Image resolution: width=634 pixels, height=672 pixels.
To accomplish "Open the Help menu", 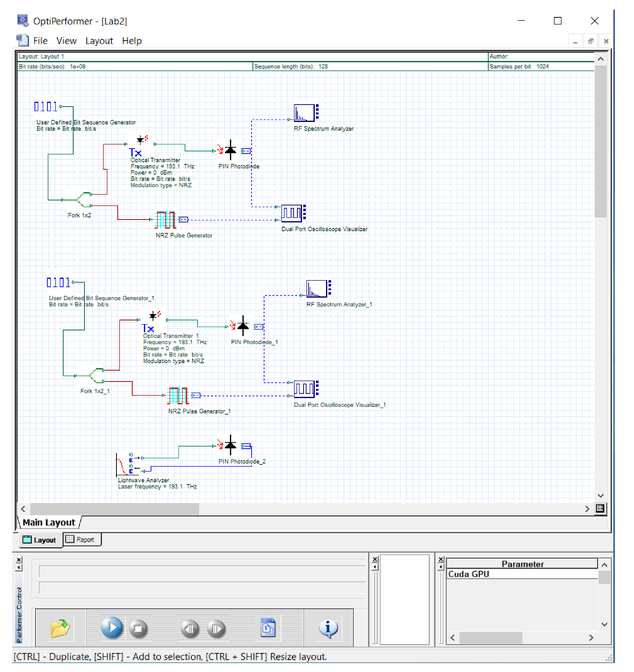I will pos(132,41).
